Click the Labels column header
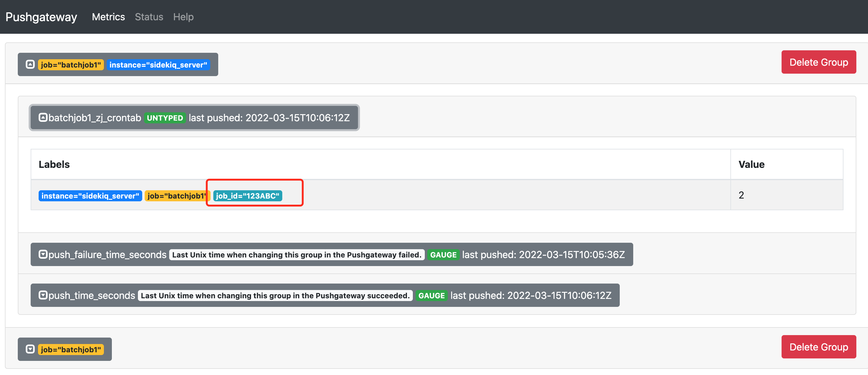The height and width of the screenshot is (375, 868). 54,164
